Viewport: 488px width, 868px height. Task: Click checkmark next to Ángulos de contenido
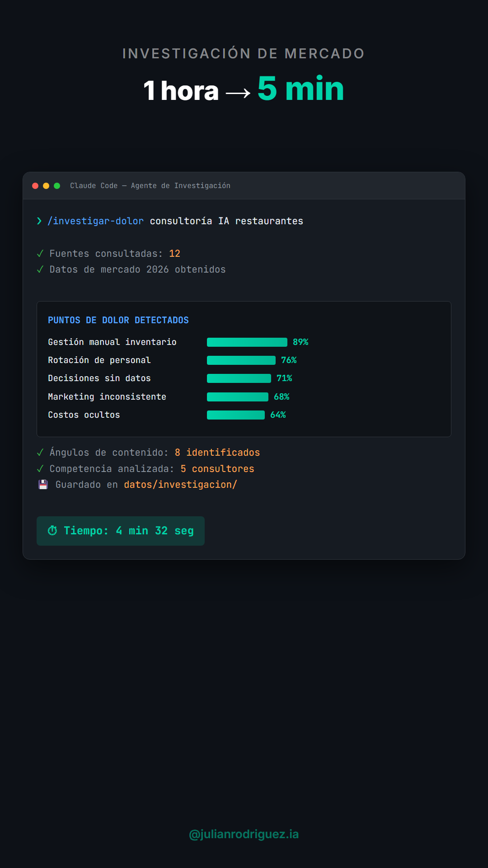click(x=40, y=453)
